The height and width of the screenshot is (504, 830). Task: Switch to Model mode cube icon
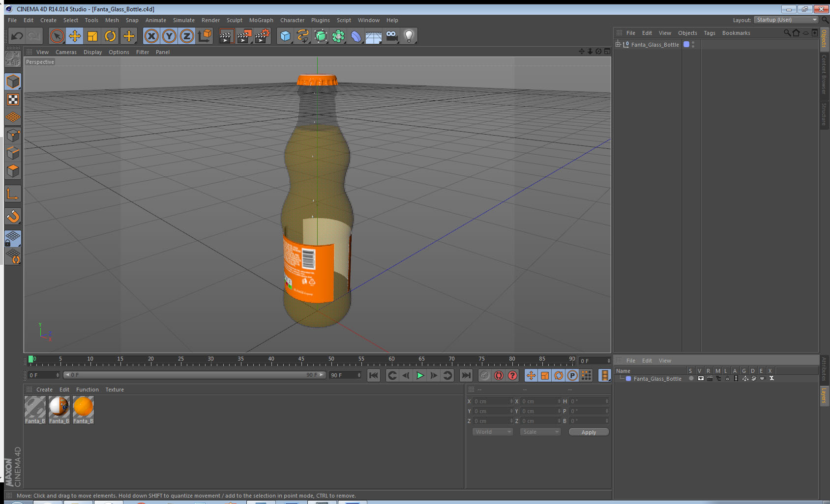[13, 82]
